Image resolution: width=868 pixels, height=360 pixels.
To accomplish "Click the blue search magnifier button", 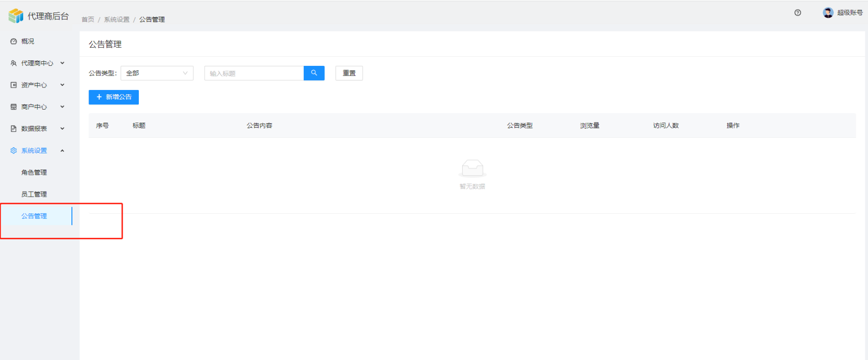I will click(x=314, y=73).
